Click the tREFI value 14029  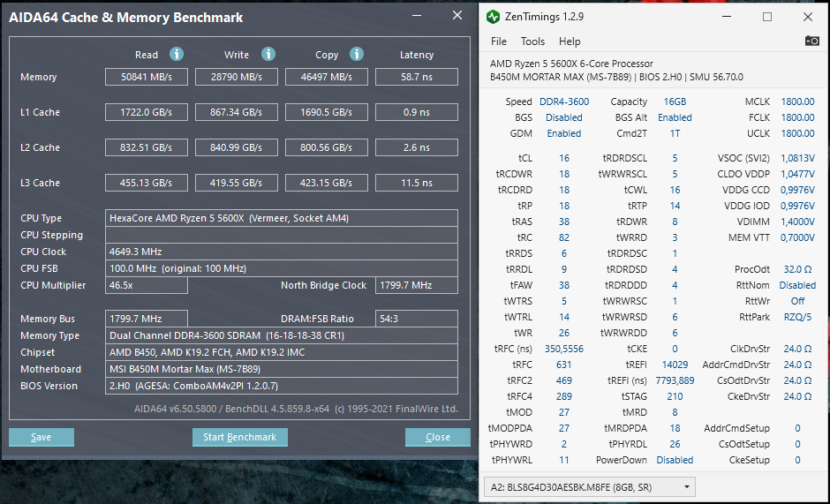pyautogui.click(x=675, y=365)
